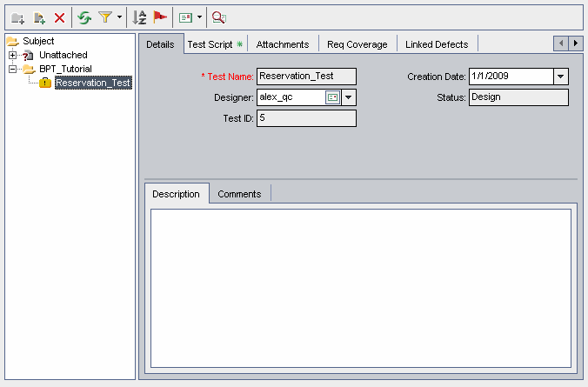Click the red Delete icon
This screenshot has width=588, height=387.
click(59, 17)
